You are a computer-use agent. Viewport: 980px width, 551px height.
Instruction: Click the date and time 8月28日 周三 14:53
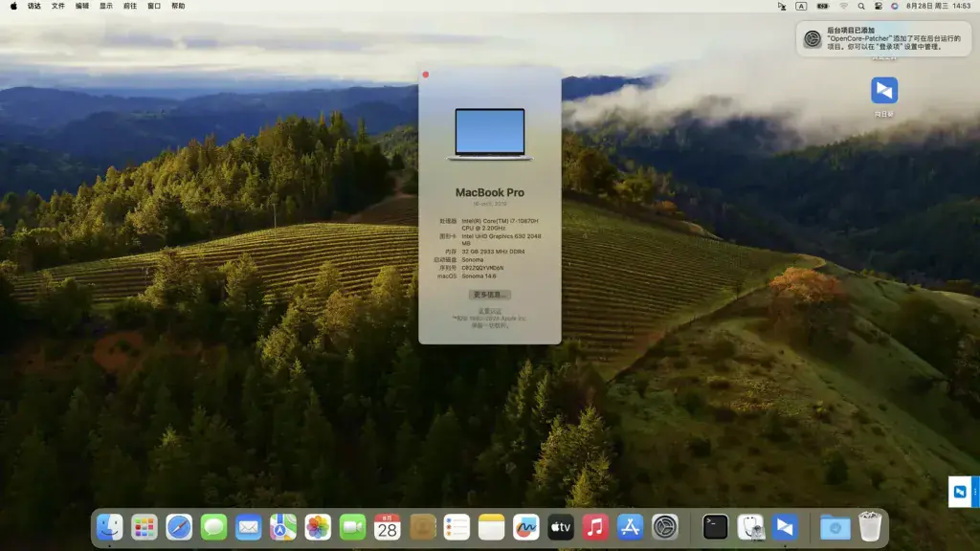[938, 7]
